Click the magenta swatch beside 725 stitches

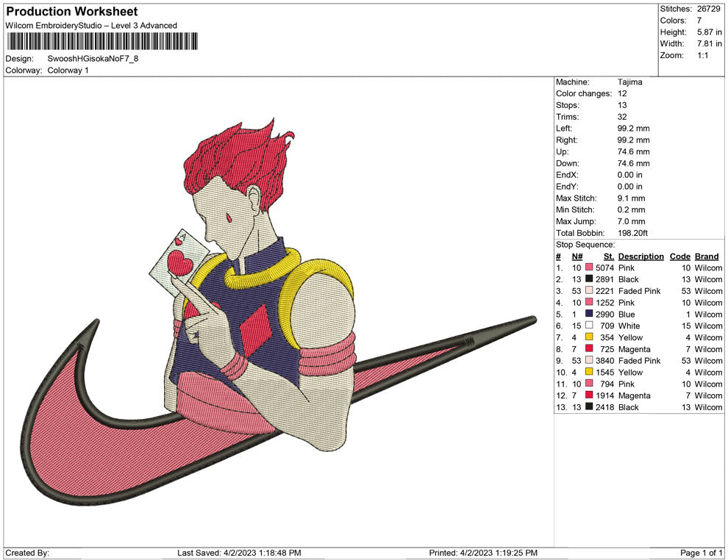tap(589, 348)
